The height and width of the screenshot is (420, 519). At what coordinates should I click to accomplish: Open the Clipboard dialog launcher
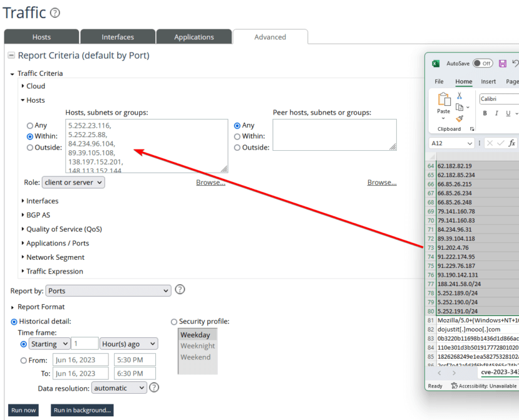(472, 129)
